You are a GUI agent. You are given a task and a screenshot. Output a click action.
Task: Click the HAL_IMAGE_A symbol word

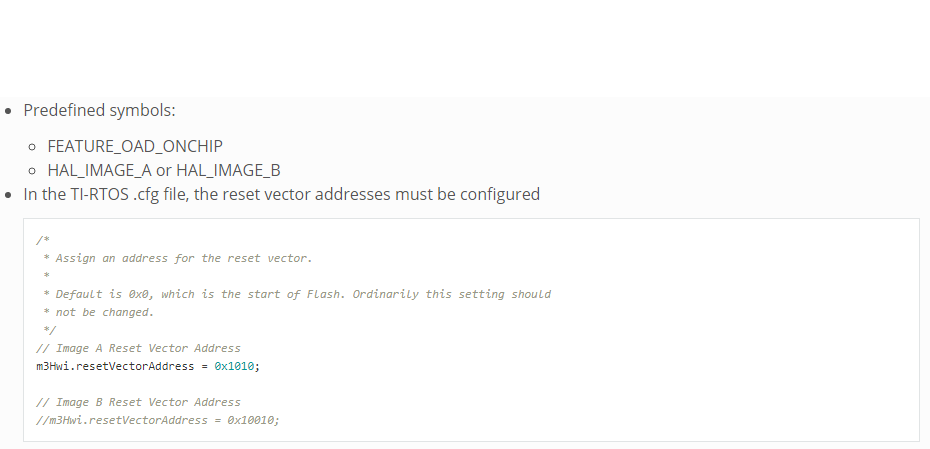[98, 170]
